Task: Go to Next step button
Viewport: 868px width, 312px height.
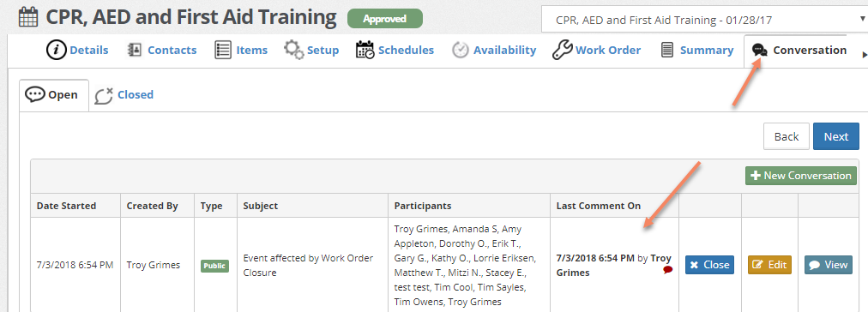Action: [836, 136]
